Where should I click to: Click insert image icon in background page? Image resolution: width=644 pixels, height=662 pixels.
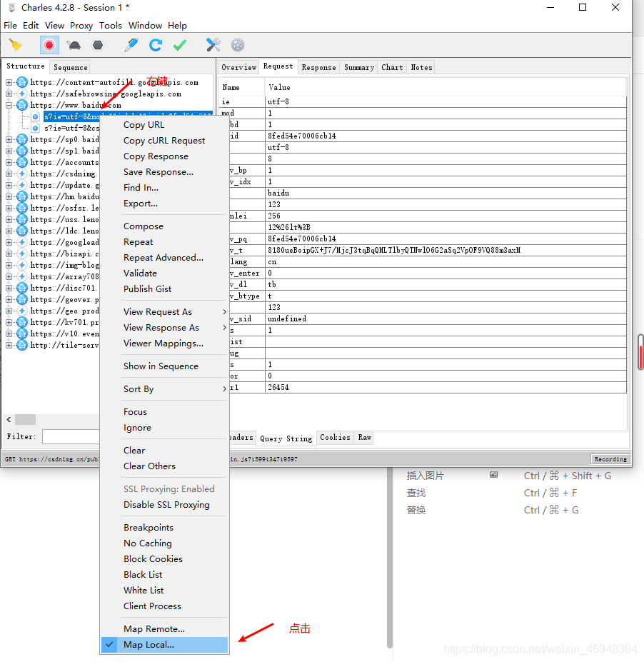493,475
